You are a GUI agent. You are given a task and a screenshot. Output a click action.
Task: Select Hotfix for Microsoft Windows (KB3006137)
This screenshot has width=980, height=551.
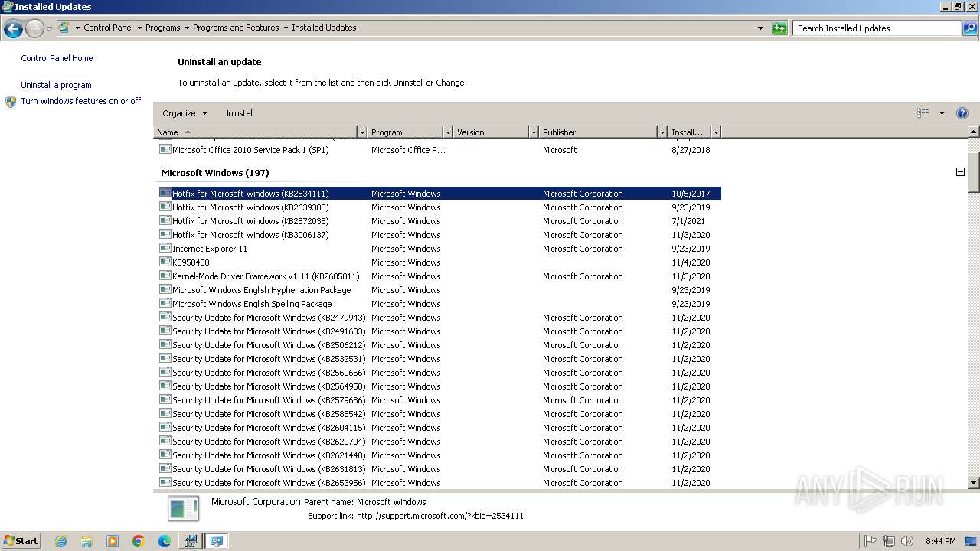coord(439,235)
